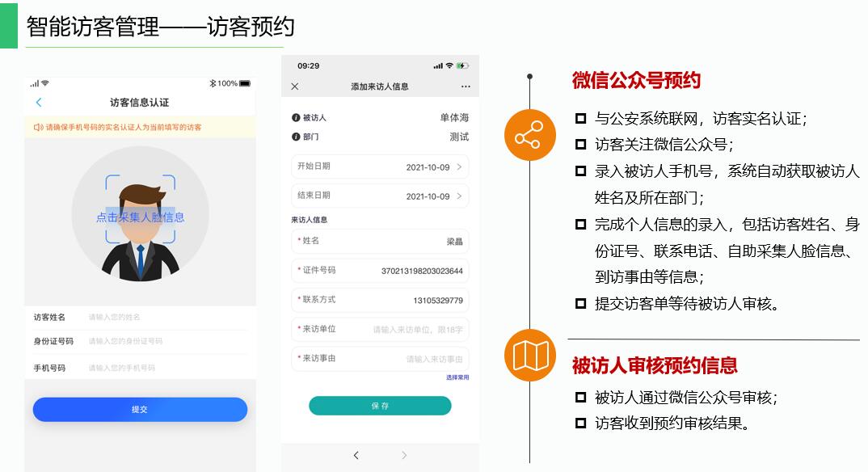Close the 添加来访人信息 page with the X

[x=294, y=86]
